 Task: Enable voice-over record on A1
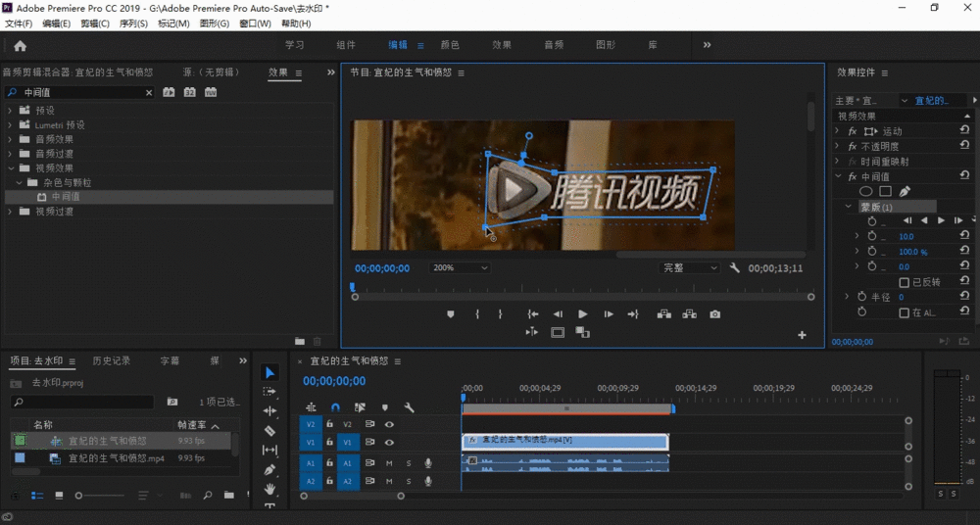428,463
